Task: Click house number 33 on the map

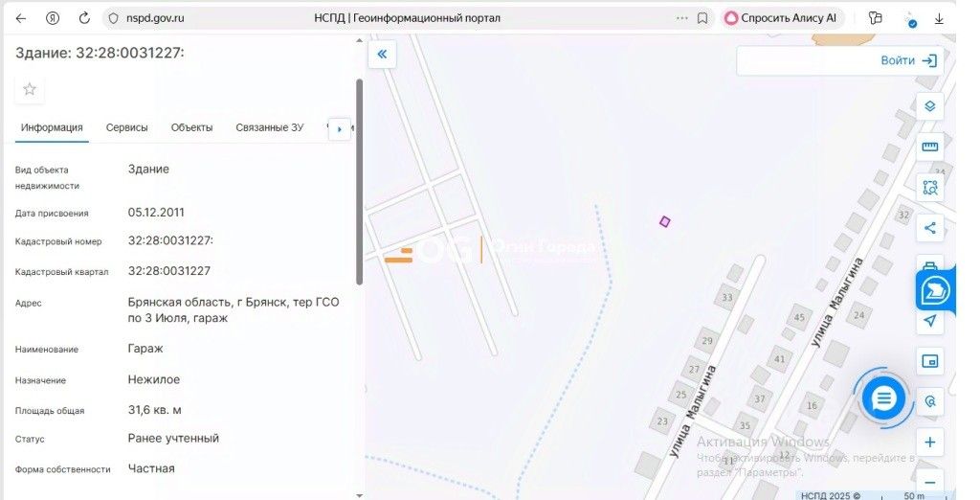Action: coord(727,297)
